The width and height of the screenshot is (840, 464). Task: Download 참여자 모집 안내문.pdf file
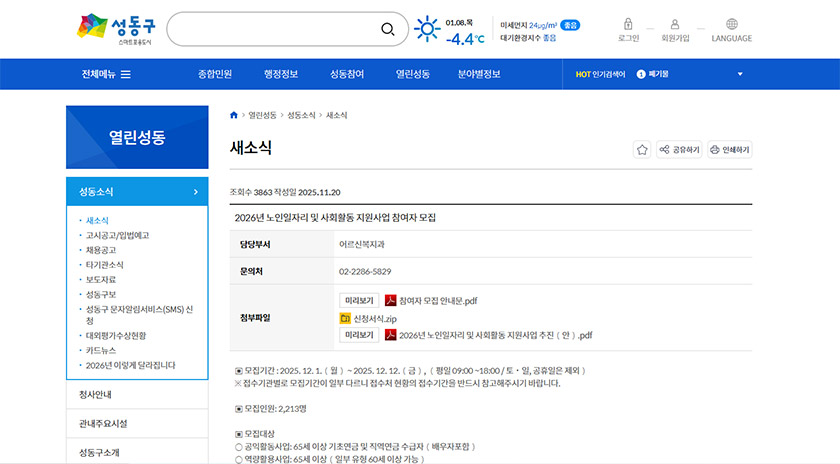(438, 301)
